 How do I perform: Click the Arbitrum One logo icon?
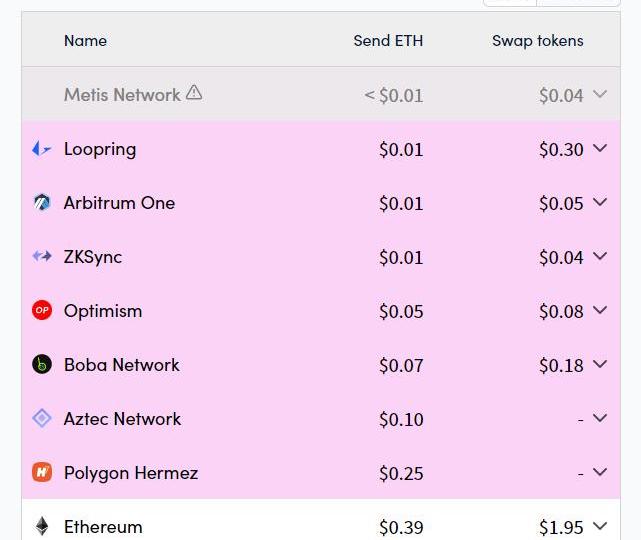pyautogui.click(x=42, y=203)
